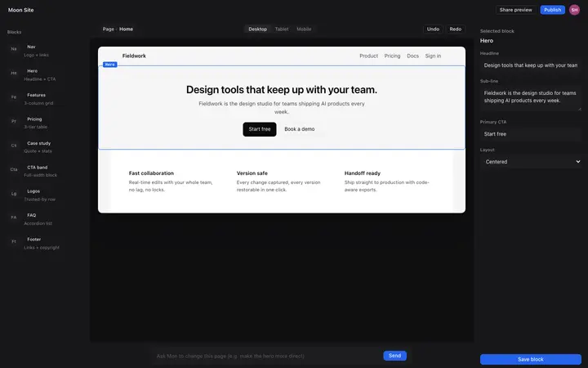Click the 'Fast collaboration' feature heading

[x=151, y=173]
